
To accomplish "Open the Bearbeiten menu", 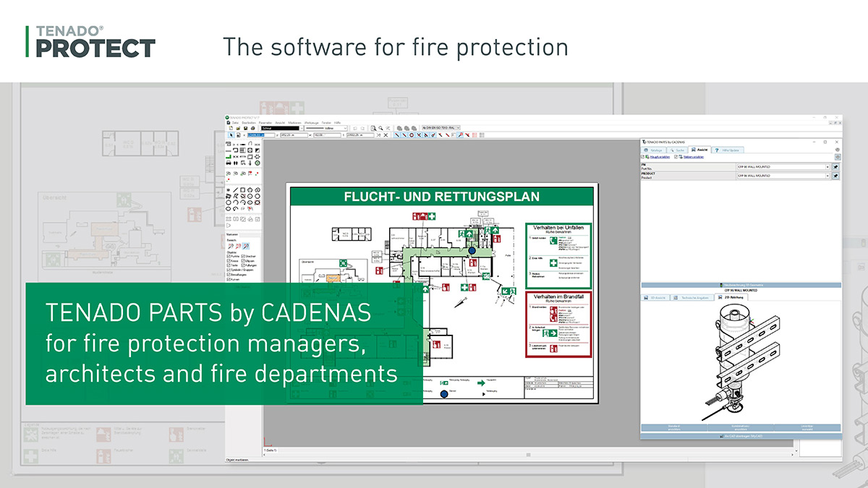I will [x=248, y=122].
